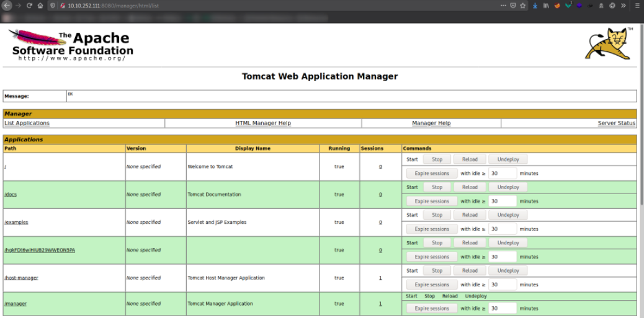Save page to Pocket icon
The height and width of the screenshot is (318, 644).
pyautogui.click(x=513, y=6)
